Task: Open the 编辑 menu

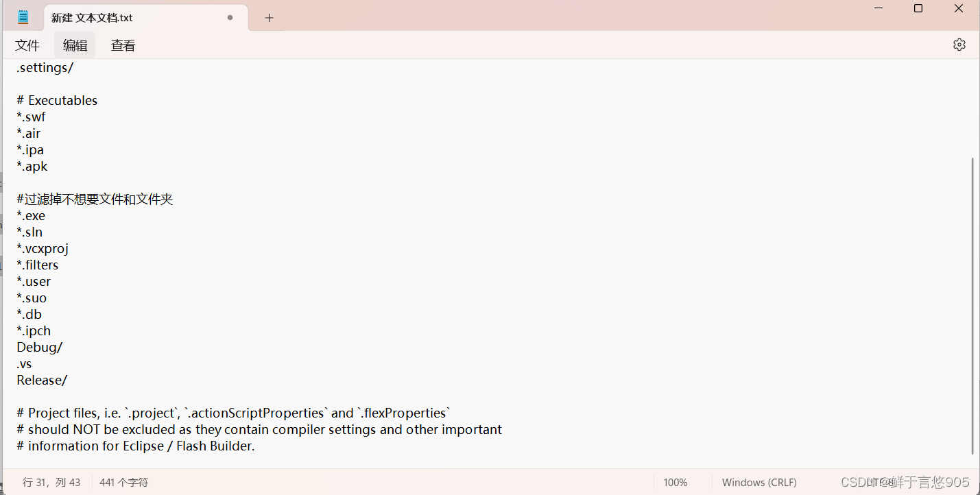Action: click(75, 45)
